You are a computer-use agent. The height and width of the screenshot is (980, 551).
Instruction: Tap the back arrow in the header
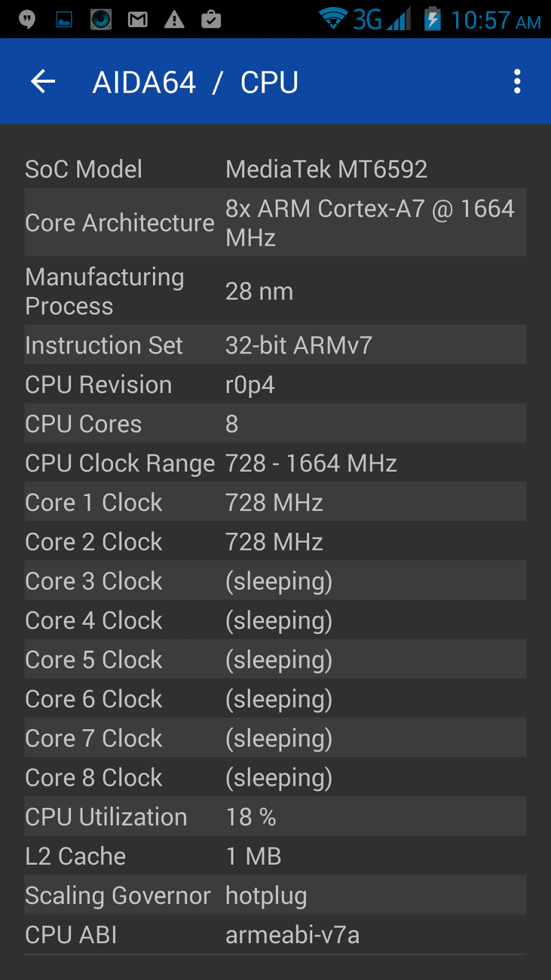(43, 81)
